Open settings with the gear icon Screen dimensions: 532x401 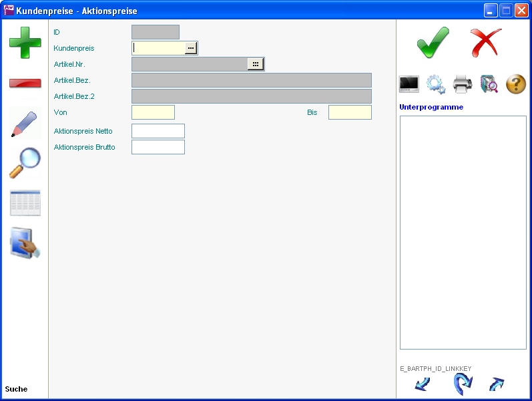435,84
